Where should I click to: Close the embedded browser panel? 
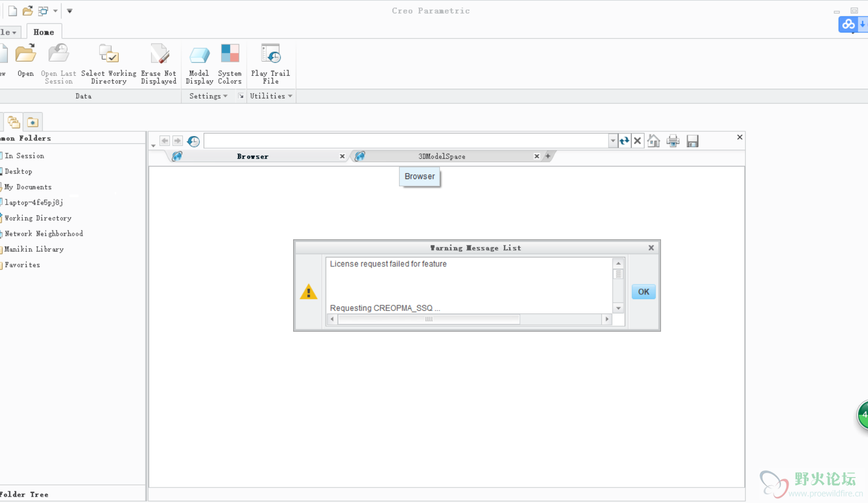point(740,137)
